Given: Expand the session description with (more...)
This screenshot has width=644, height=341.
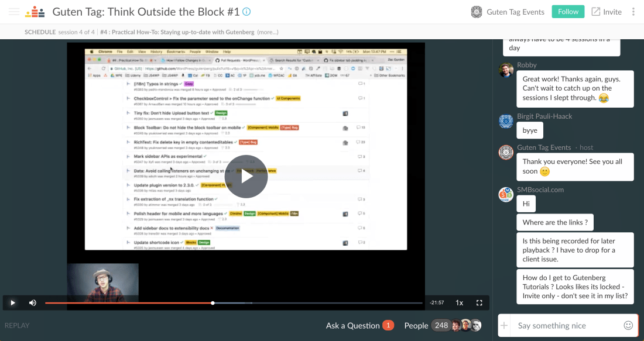Looking at the screenshot, I should [x=268, y=32].
